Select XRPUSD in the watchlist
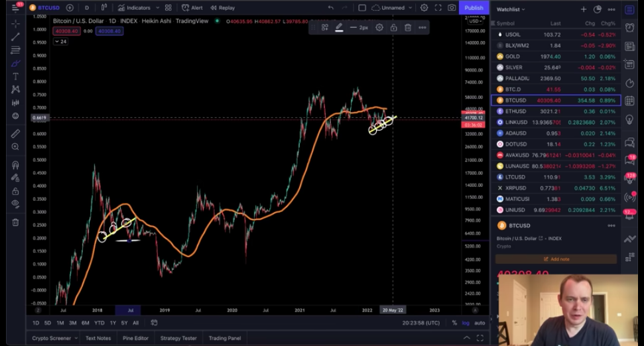This screenshot has width=644, height=346. click(x=556, y=188)
